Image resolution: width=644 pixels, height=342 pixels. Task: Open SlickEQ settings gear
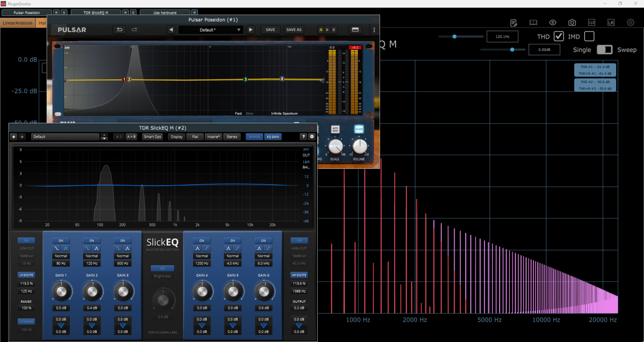(312, 137)
